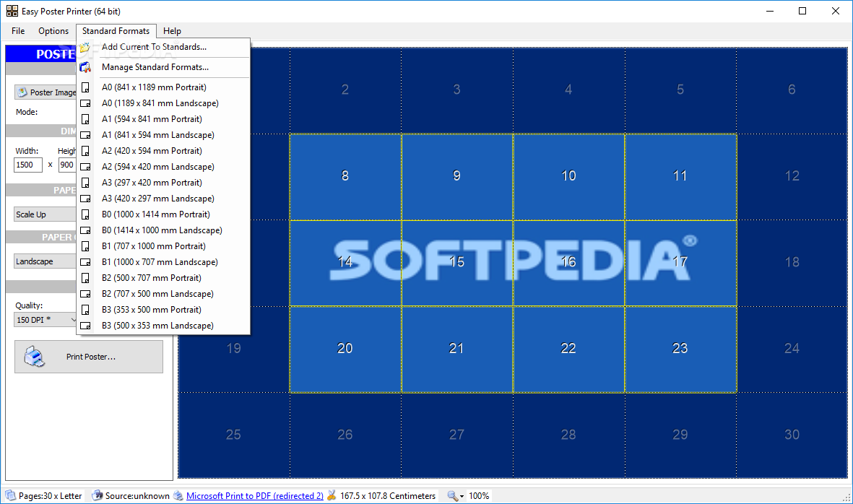Select B0 (1000 x 1414 mm Portrait) format
The image size is (853, 504).
163,214
